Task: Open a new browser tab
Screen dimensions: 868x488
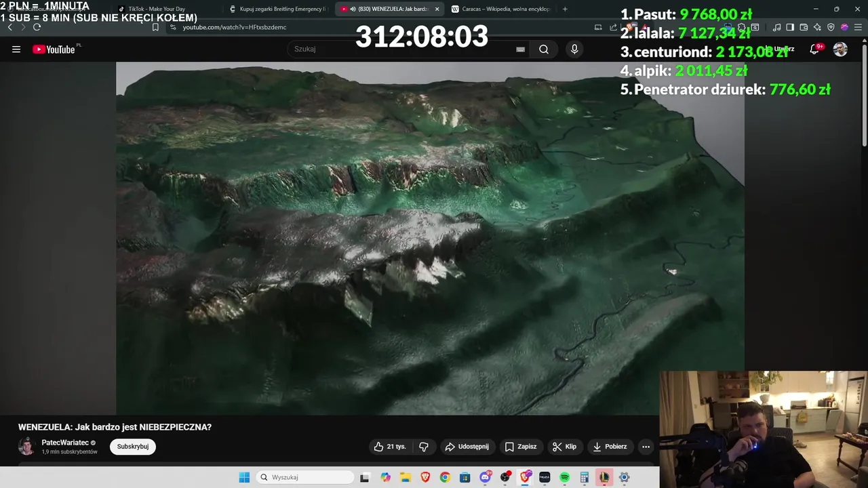Action: tap(565, 9)
